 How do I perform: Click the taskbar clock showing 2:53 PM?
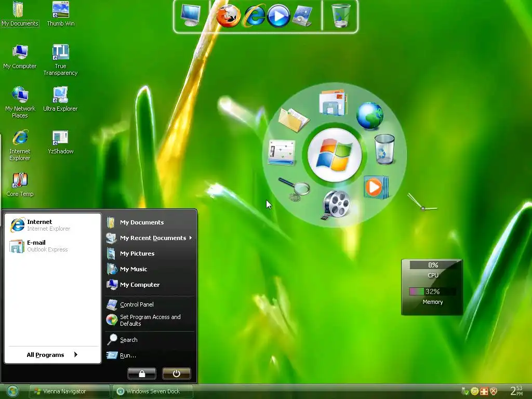pyautogui.click(x=517, y=391)
